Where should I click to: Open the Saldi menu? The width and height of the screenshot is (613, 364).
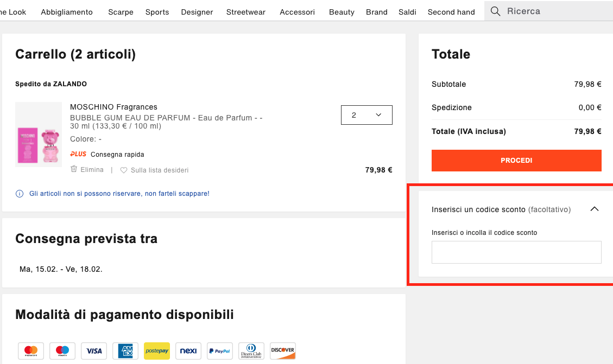(407, 12)
